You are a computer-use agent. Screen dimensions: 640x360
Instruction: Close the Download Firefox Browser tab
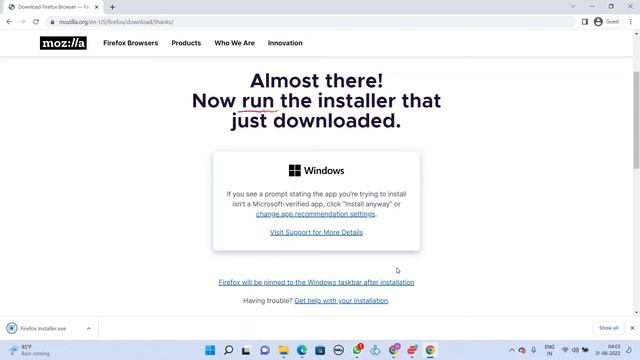[97, 7]
